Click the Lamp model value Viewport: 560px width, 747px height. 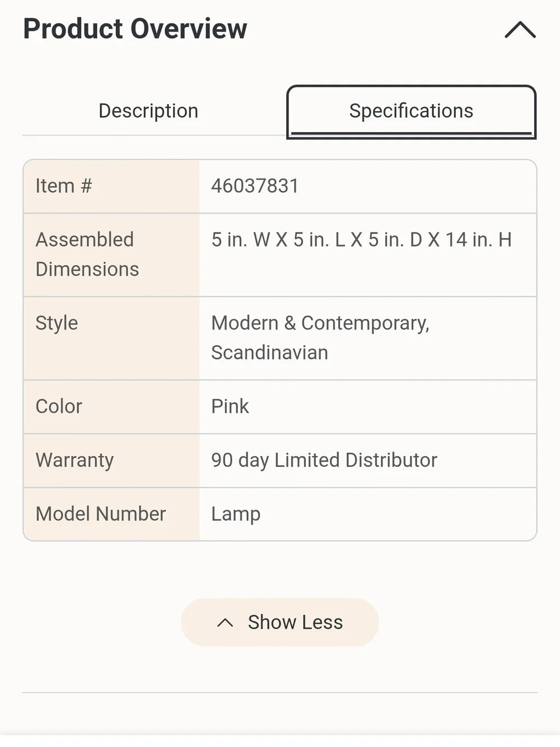[x=236, y=514]
